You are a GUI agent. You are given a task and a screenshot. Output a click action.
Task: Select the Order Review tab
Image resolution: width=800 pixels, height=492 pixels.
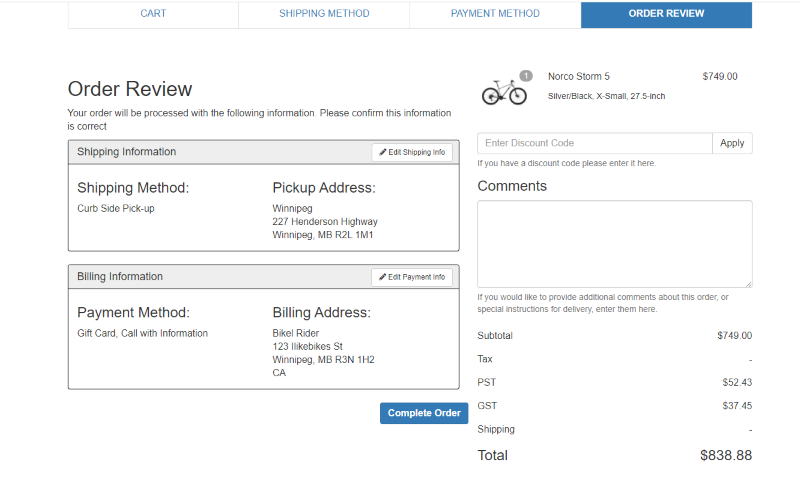click(666, 14)
